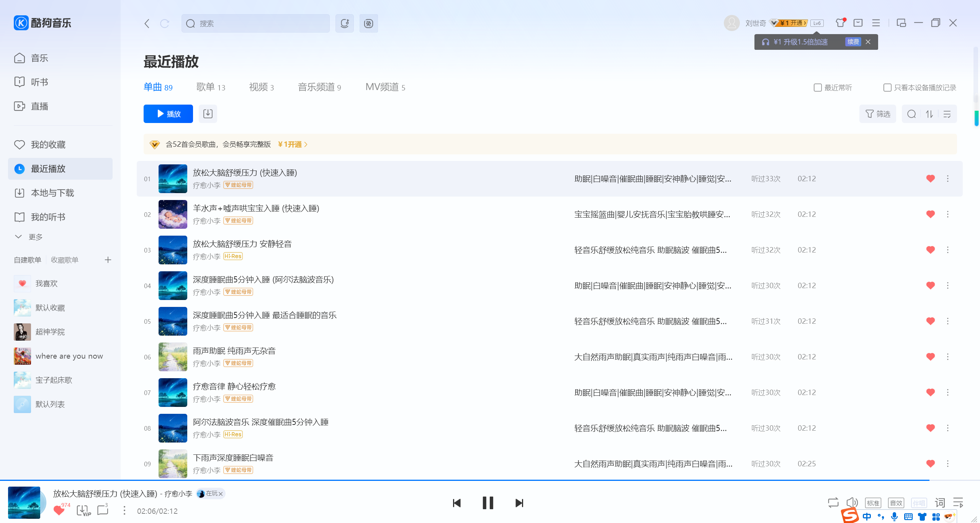Click the volume control to adjust sound
The height and width of the screenshot is (523, 980).
(x=852, y=503)
